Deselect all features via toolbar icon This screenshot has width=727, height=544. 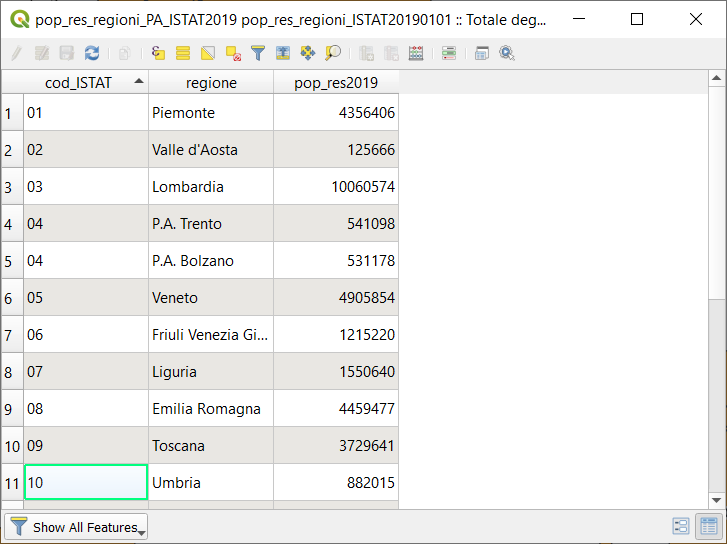232,53
